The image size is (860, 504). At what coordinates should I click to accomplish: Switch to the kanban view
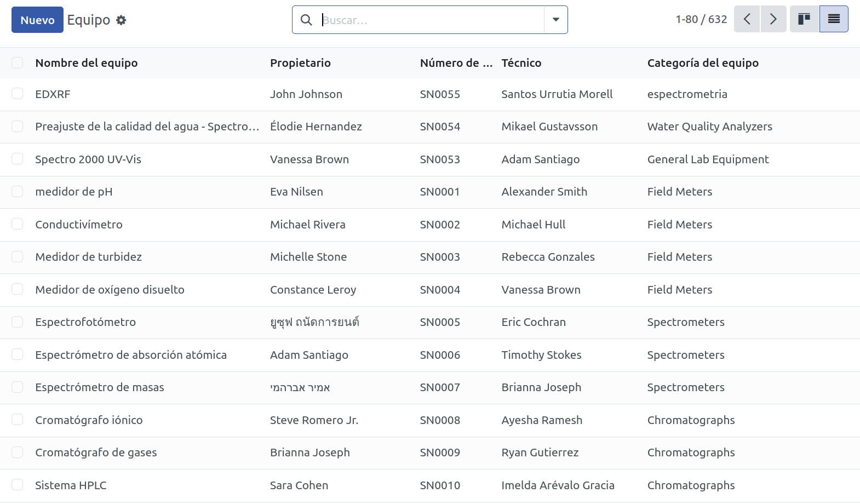pyautogui.click(x=804, y=19)
